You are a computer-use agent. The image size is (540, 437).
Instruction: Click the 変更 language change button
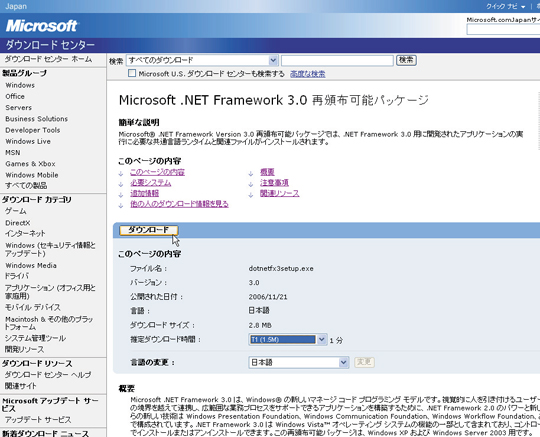pyautogui.click(x=364, y=362)
